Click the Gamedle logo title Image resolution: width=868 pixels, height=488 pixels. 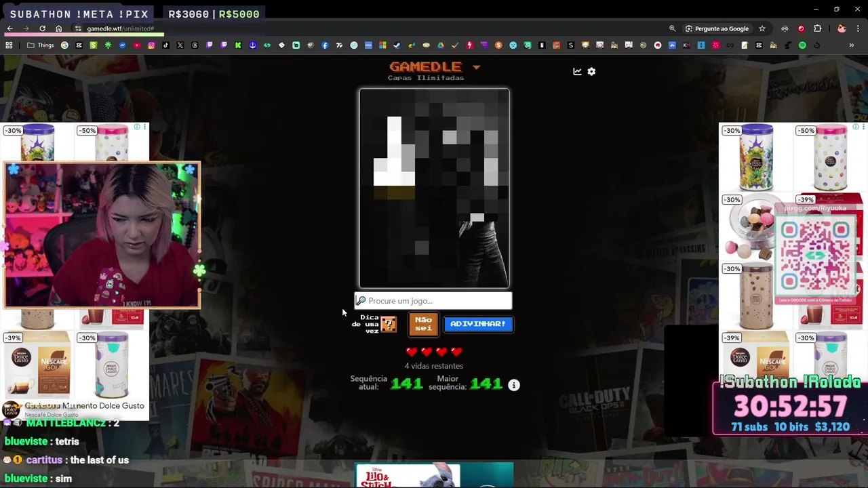tap(425, 66)
